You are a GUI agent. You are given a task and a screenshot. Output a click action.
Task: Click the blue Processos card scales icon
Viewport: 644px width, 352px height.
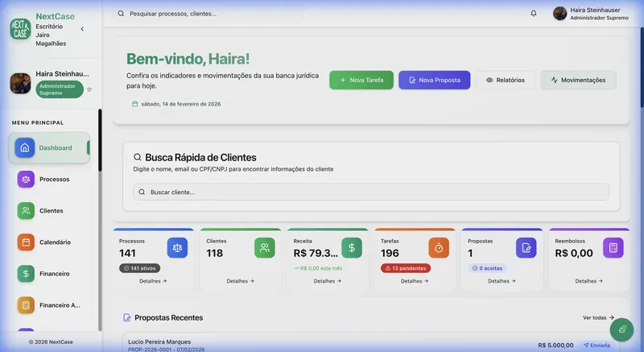point(177,247)
